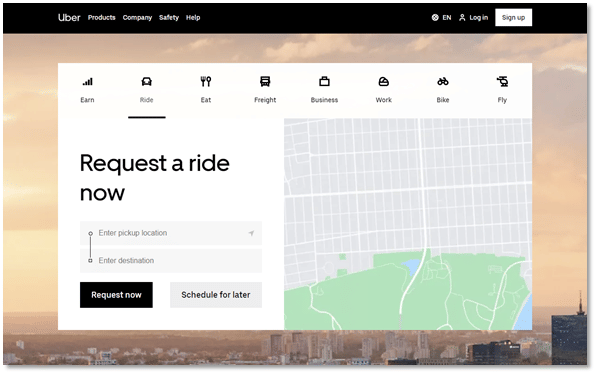Viewport: 596px width, 374px height.
Task: Open the Safety menu
Action: pos(169,17)
